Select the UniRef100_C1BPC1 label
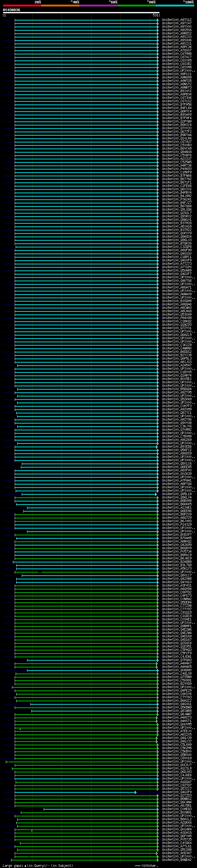 tap(177, 257)
